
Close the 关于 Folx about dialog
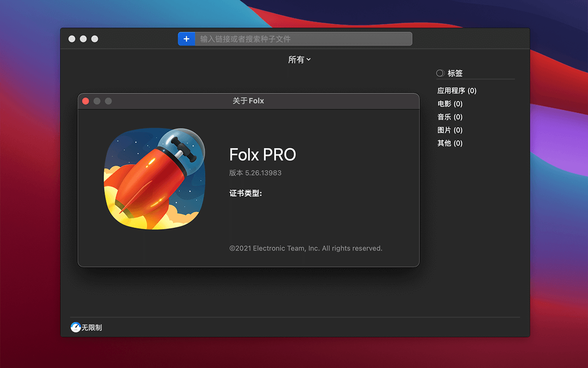pos(85,101)
